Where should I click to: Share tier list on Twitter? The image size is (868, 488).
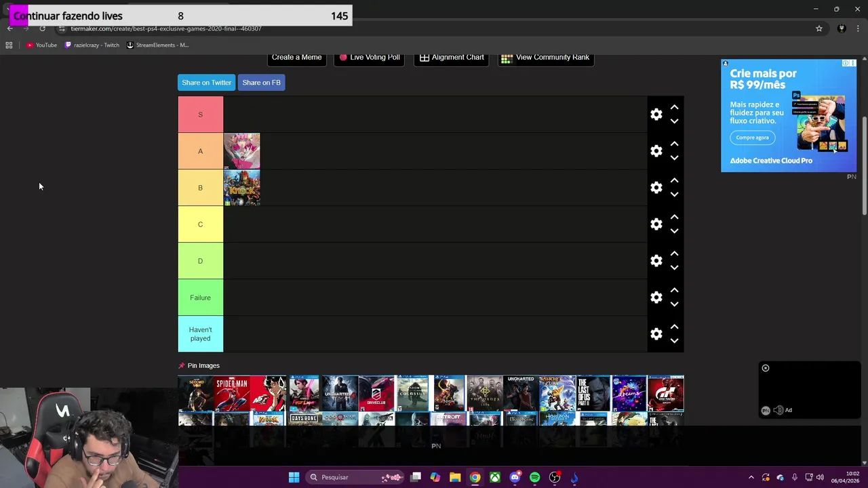[206, 83]
